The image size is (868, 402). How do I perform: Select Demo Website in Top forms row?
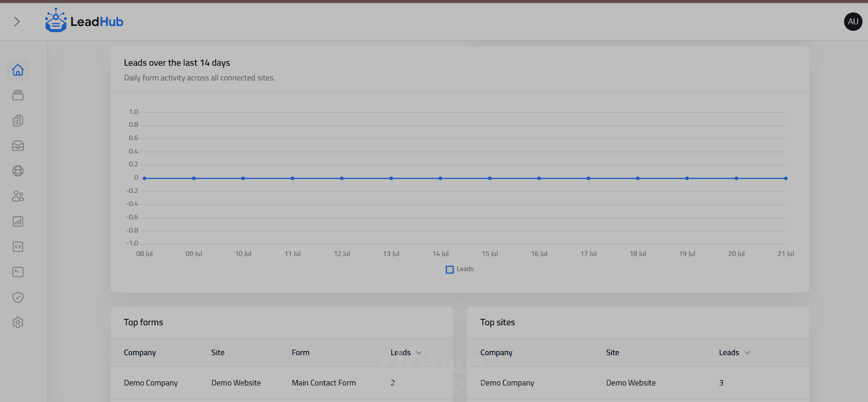pyautogui.click(x=236, y=383)
